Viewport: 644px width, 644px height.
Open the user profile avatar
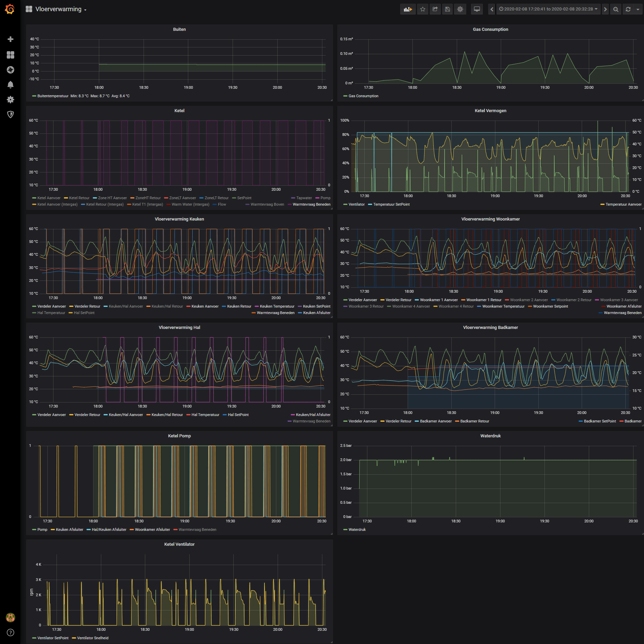pyautogui.click(x=10, y=618)
